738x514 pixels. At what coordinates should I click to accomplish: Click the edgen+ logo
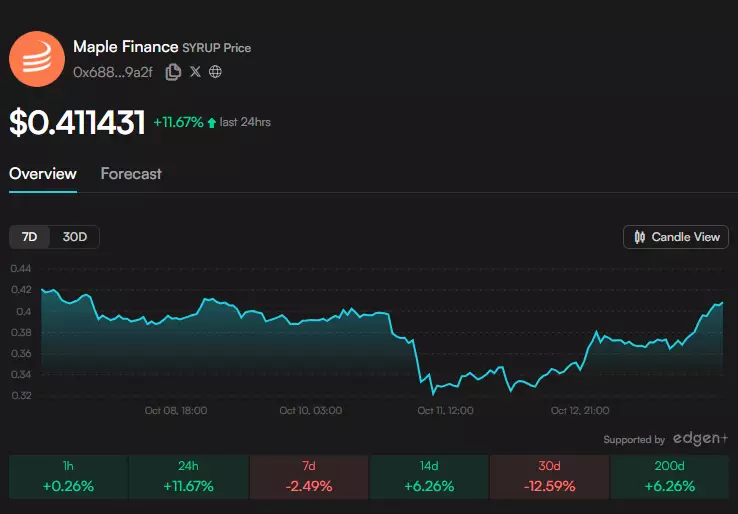click(x=700, y=439)
